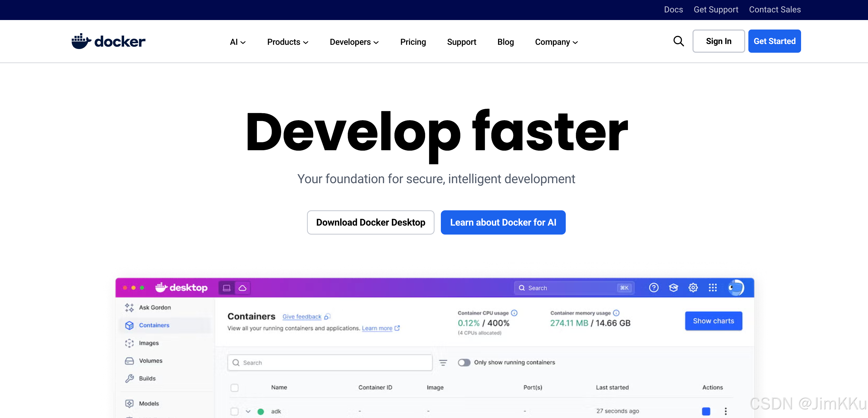
Task: Select Builds in the sidebar
Action: [147, 378]
